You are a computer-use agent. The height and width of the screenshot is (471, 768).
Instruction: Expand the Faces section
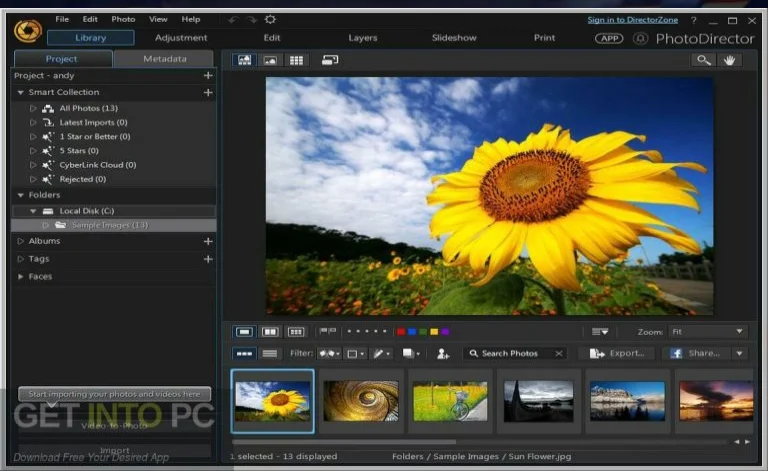pos(21,277)
